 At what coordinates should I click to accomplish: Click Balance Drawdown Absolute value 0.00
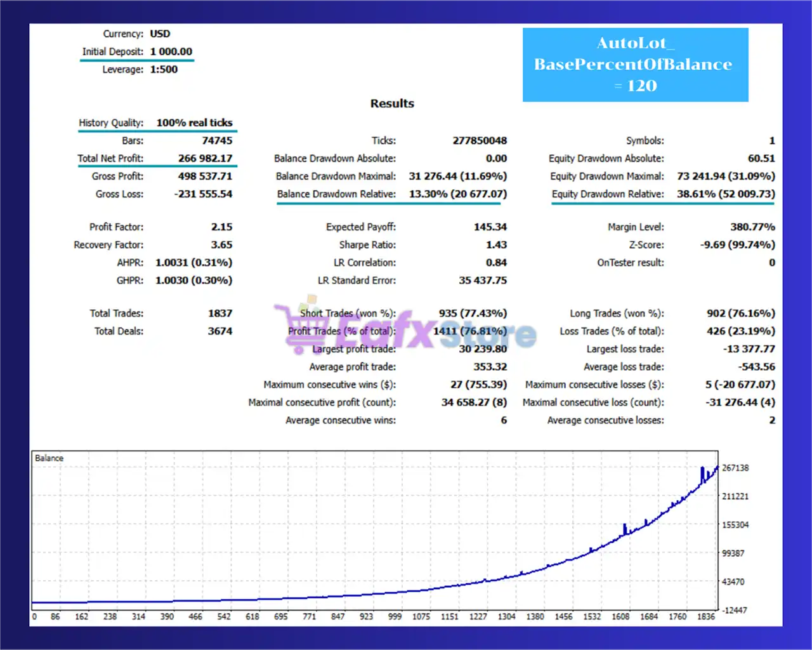(x=496, y=158)
